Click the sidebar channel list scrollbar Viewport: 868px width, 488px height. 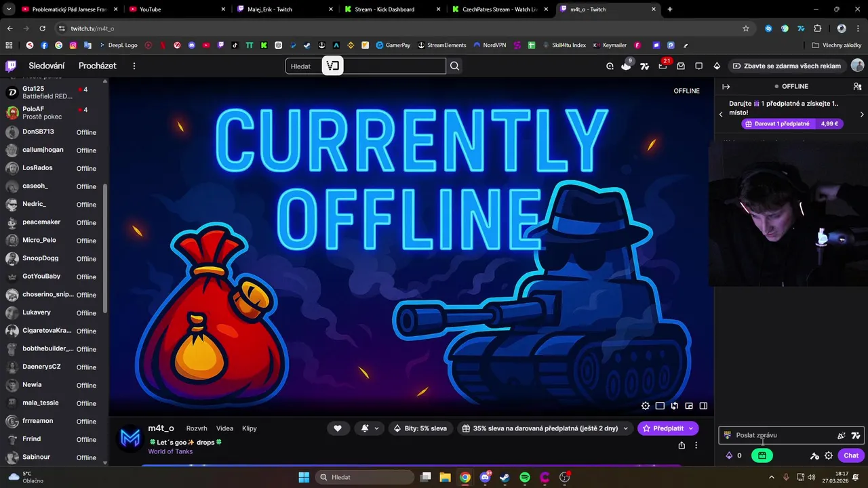(104, 247)
